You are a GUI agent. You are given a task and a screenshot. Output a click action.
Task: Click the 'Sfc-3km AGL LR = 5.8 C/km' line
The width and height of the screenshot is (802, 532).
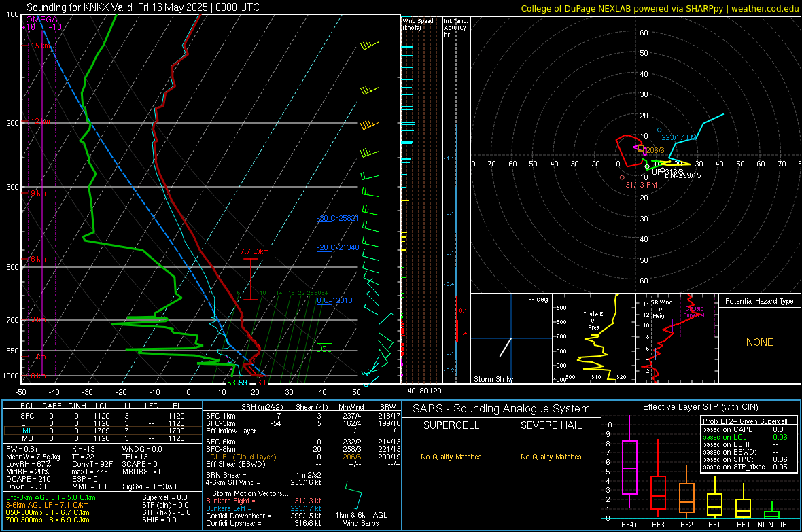[x=51, y=497]
